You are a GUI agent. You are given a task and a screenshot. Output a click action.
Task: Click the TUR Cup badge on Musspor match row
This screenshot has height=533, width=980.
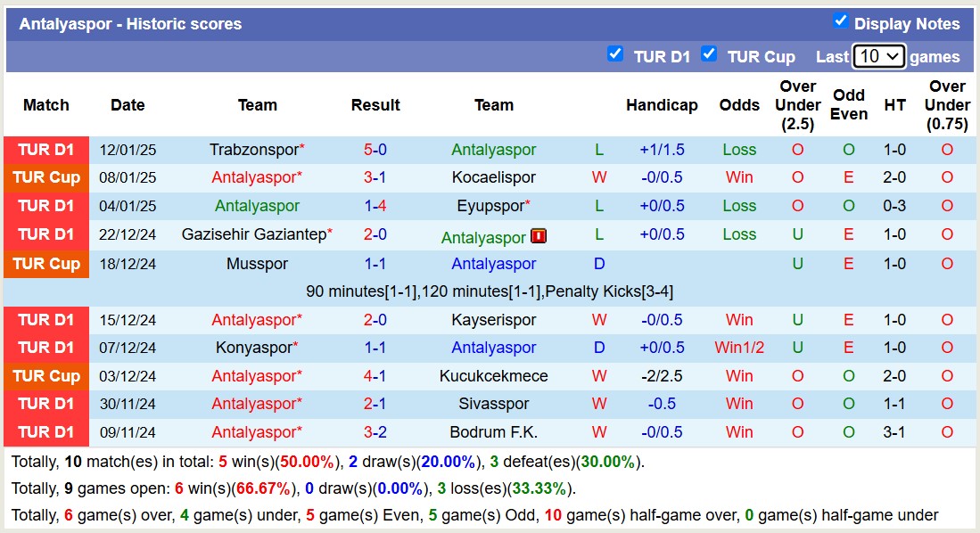coord(45,263)
